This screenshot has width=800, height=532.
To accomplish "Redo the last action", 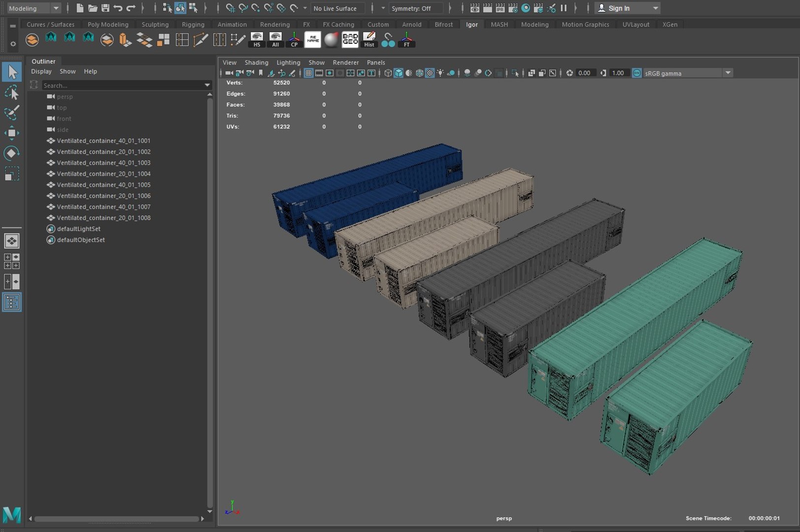I will [131, 8].
